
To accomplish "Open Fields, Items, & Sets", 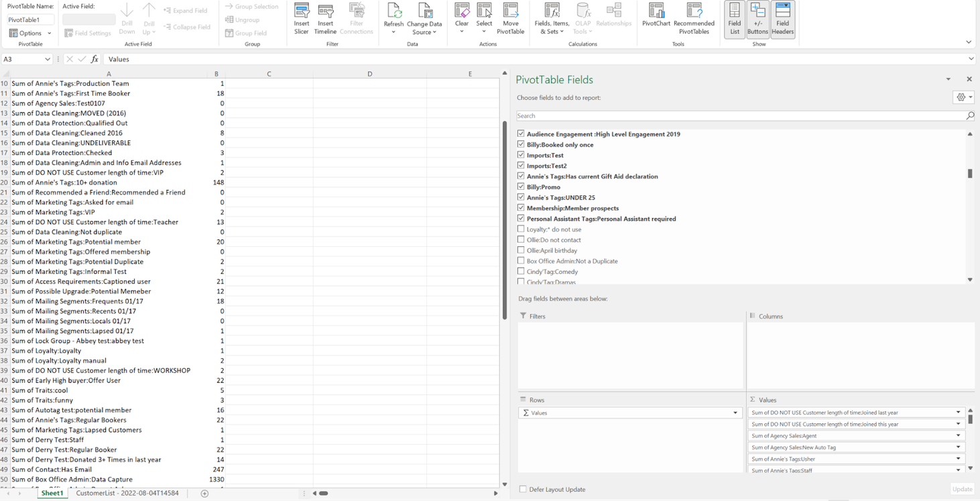I will [552, 19].
